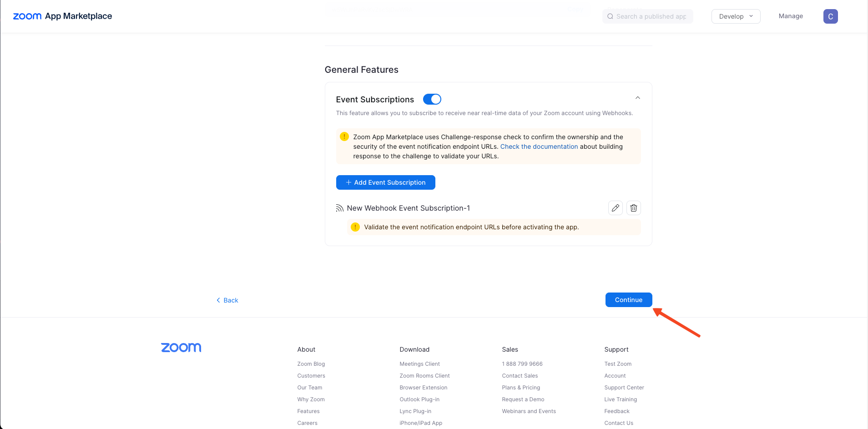Click the New Webhook Event Subscription-1 title

coord(409,208)
